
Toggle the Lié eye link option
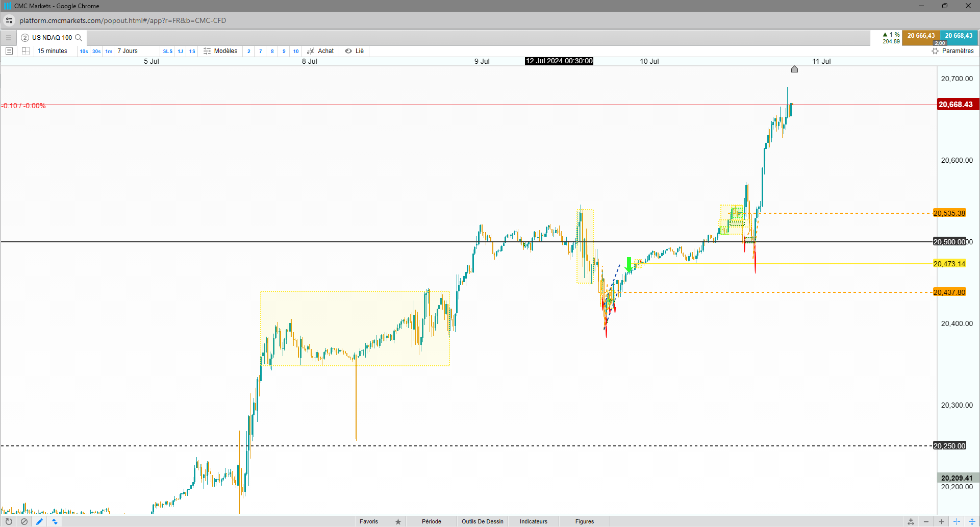(354, 51)
